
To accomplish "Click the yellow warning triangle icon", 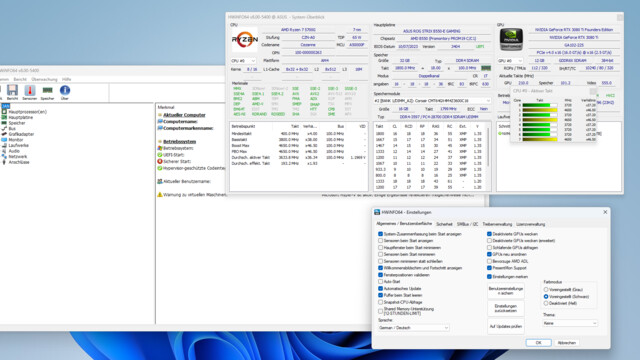I will pos(160,195).
